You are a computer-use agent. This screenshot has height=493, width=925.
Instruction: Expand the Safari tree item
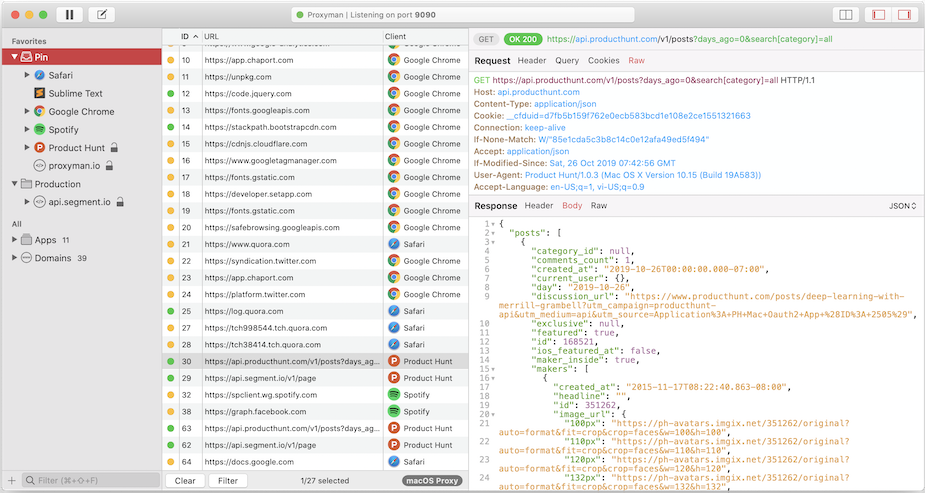(x=27, y=75)
